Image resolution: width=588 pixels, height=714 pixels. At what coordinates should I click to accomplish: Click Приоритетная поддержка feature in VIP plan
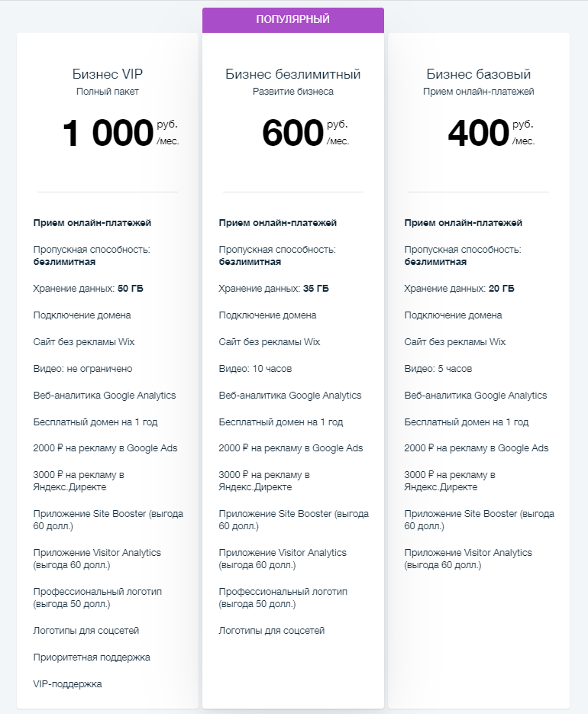click(92, 657)
